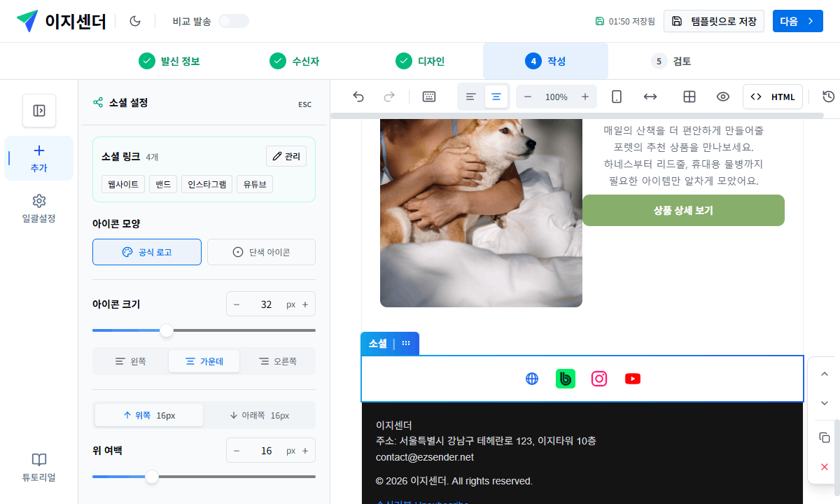This screenshot has height=504, width=840.
Task: Toggle dark mode with the moon icon
Action: pos(135,21)
